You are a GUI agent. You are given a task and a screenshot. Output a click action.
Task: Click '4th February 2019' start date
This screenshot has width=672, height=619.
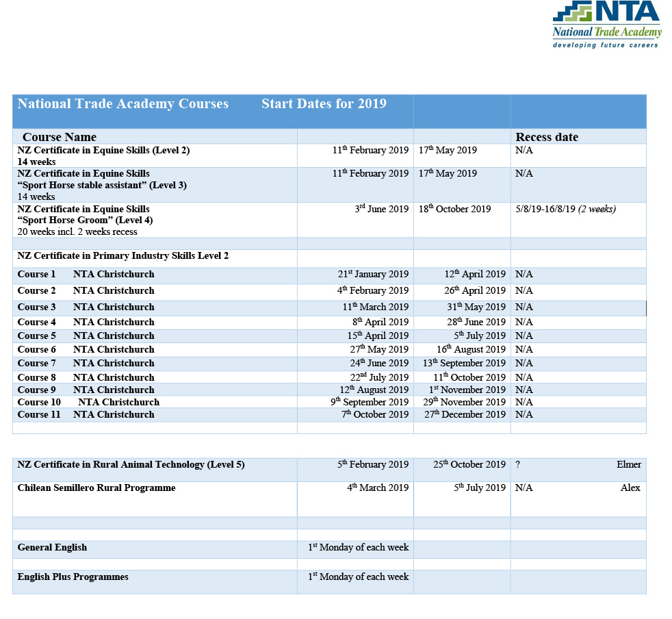(x=373, y=290)
